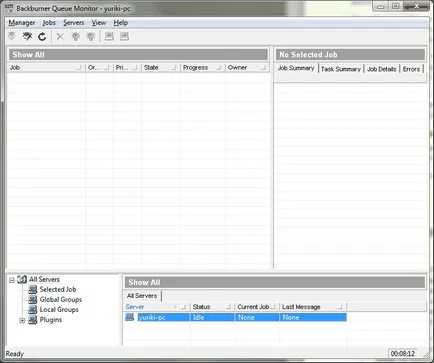Click the Show All header above job list

(x=139, y=55)
